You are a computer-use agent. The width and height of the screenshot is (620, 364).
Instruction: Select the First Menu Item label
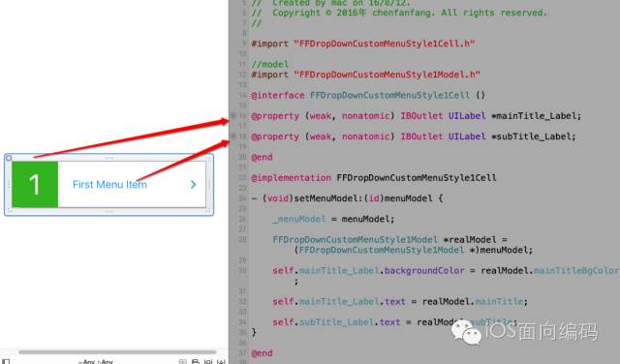pos(109,185)
